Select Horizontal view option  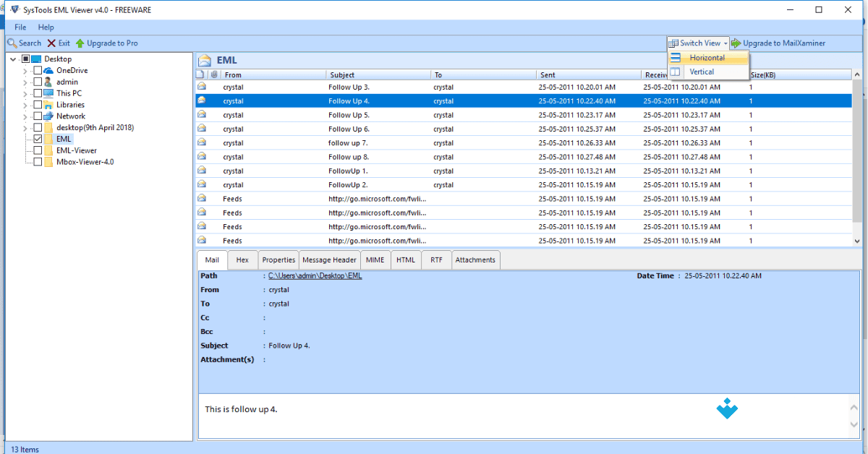(x=705, y=57)
